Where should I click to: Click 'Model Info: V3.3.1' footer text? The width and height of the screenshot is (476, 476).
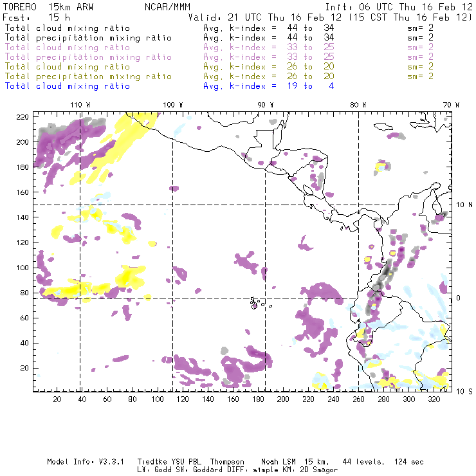[86, 462]
